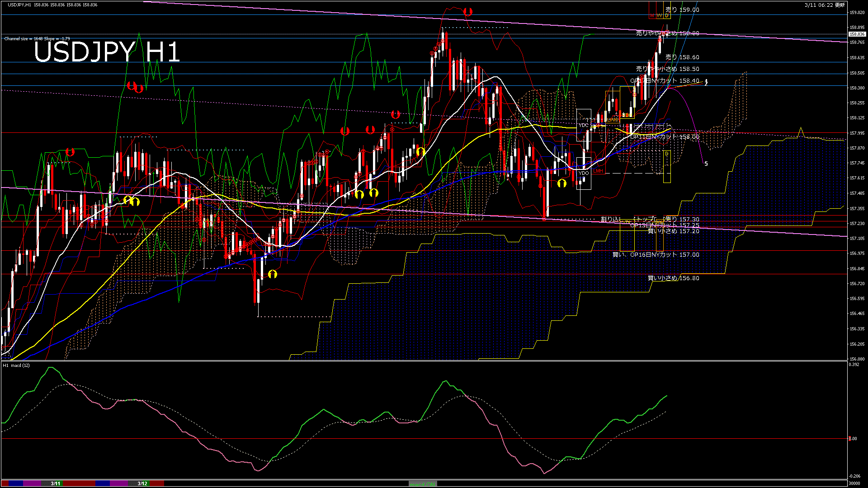Click the 3/11 session bar marker
Image resolution: width=868 pixels, height=488 pixels.
(55, 483)
